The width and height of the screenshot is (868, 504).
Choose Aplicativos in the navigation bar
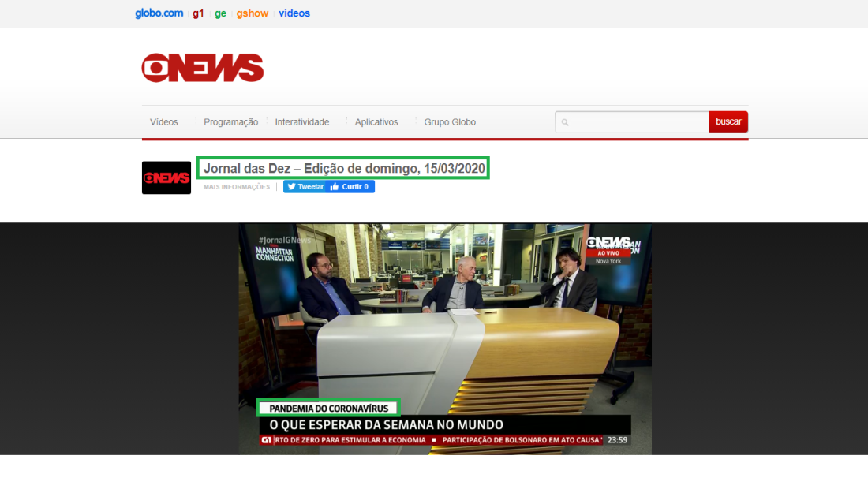(x=376, y=122)
